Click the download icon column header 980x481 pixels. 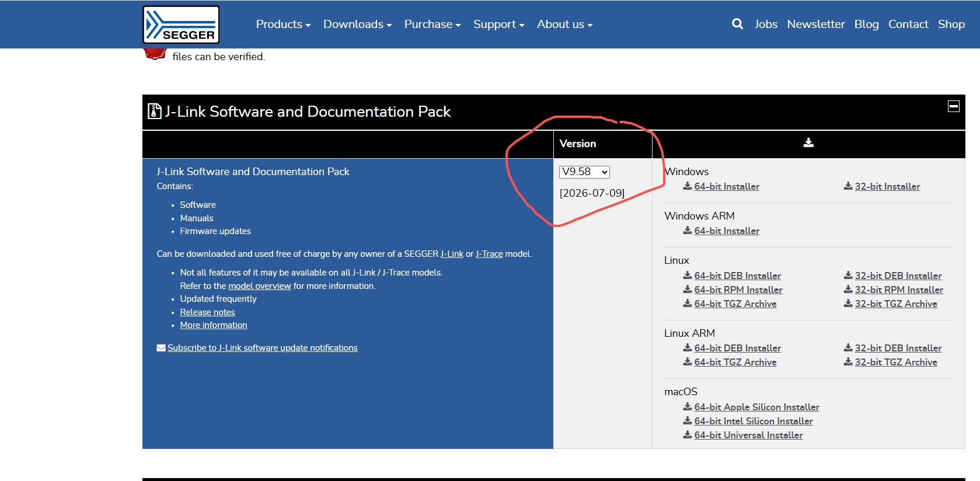click(808, 143)
